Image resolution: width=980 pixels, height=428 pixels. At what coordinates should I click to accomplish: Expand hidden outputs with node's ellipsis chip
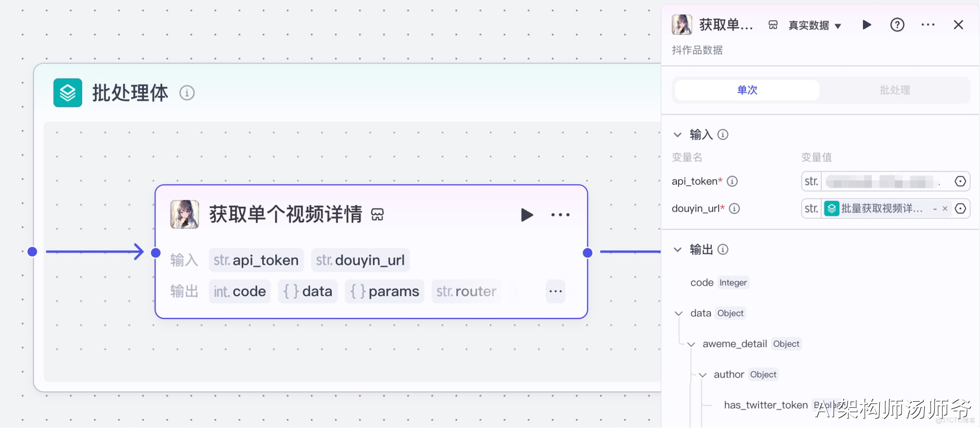(x=556, y=292)
